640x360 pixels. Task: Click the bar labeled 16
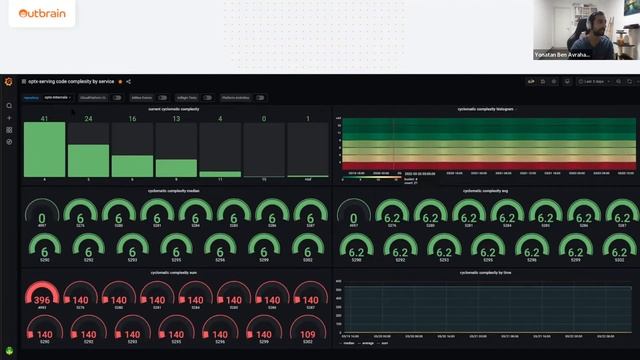pyautogui.click(x=132, y=166)
